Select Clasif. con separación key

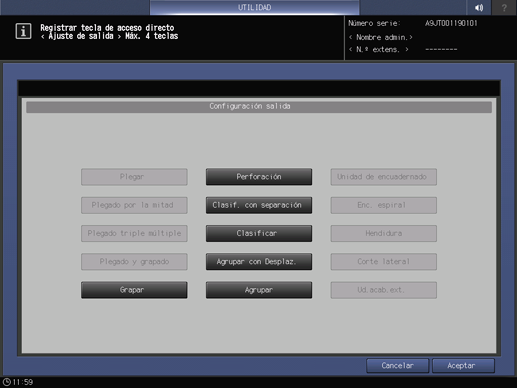pyautogui.click(x=259, y=205)
